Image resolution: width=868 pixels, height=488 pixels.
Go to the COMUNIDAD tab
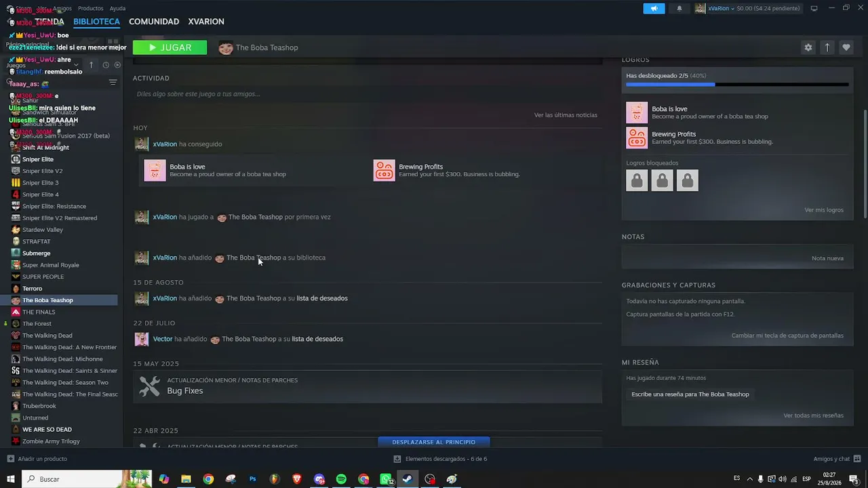click(x=154, y=22)
